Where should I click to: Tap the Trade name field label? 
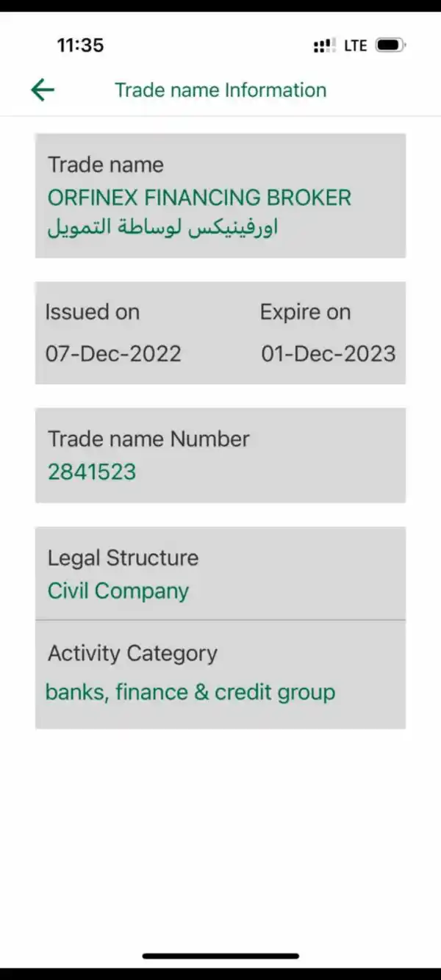pos(106,165)
